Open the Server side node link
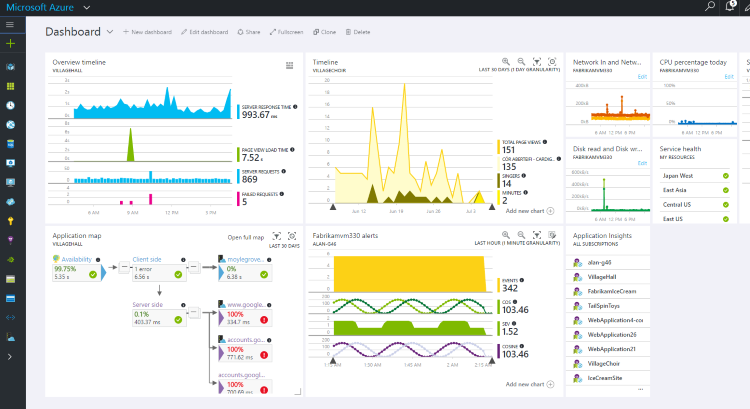Screen dimensions: 750x409 pyautogui.click(x=147, y=305)
